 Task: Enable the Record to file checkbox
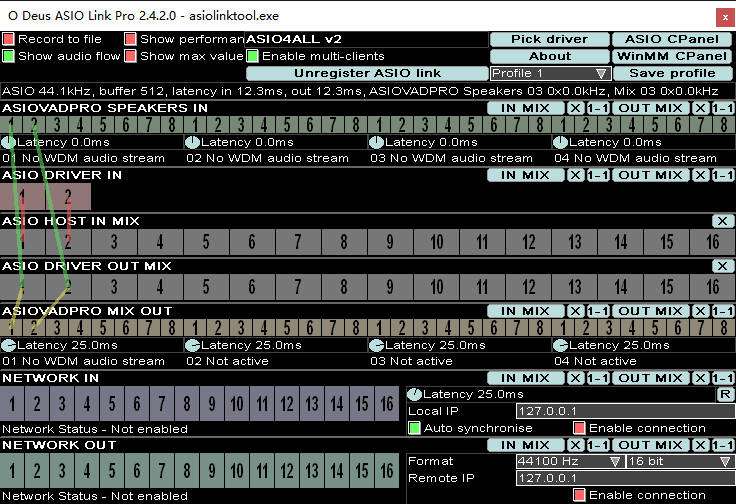pos(8,39)
